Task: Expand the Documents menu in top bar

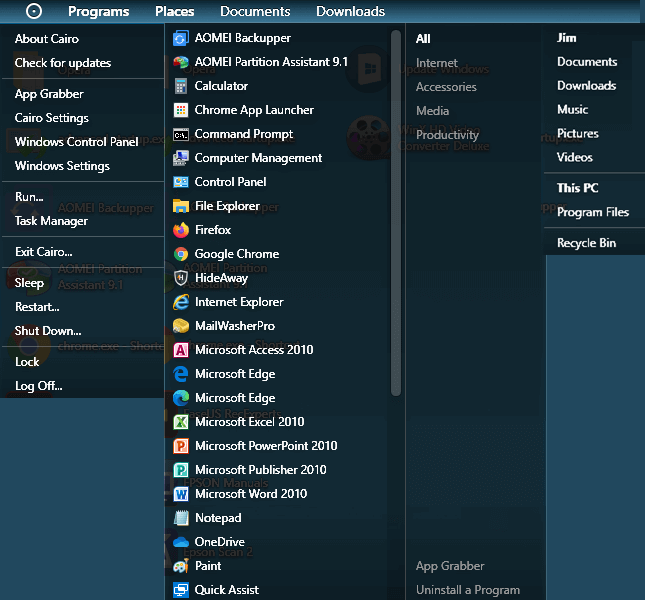Action: point(255,11)
